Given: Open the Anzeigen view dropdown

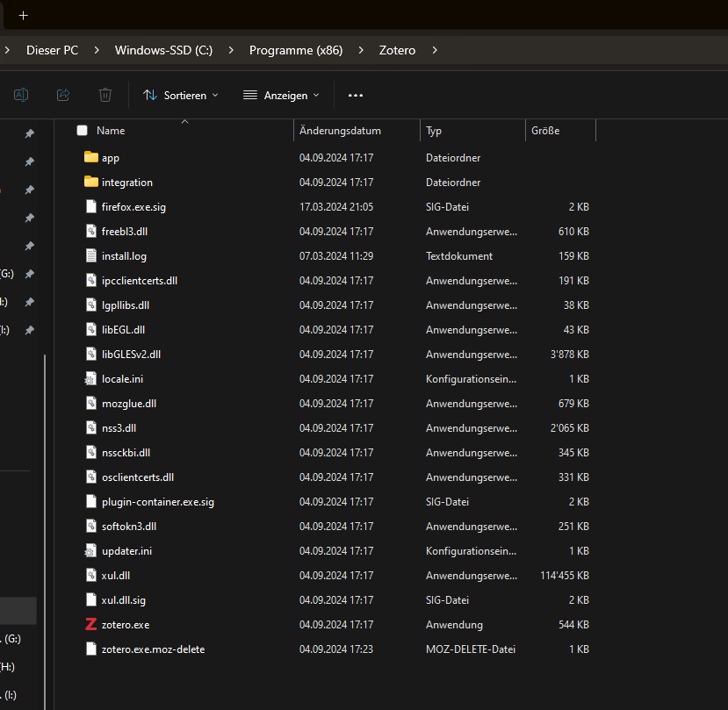Looking at the screenshot, I should point(281,95).
